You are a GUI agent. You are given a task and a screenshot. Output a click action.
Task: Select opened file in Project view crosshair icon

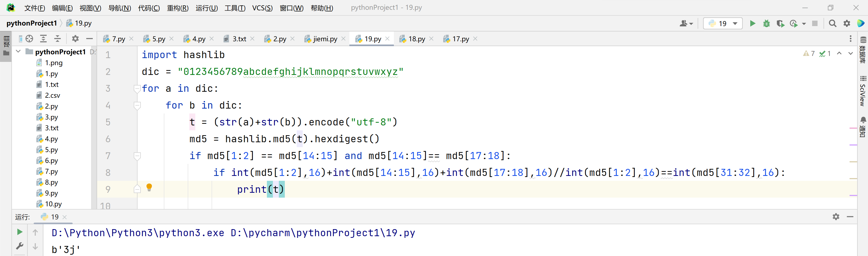[29, 39]
